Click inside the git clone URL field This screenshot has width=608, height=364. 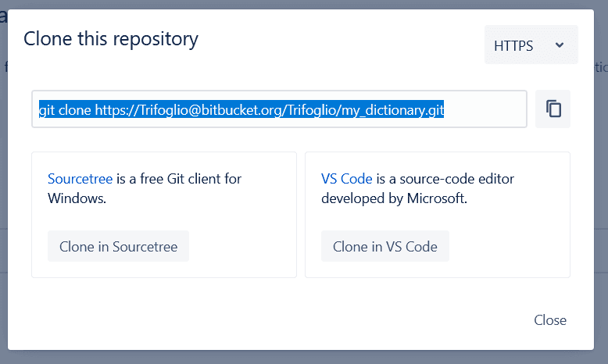(x=485, y=110)
